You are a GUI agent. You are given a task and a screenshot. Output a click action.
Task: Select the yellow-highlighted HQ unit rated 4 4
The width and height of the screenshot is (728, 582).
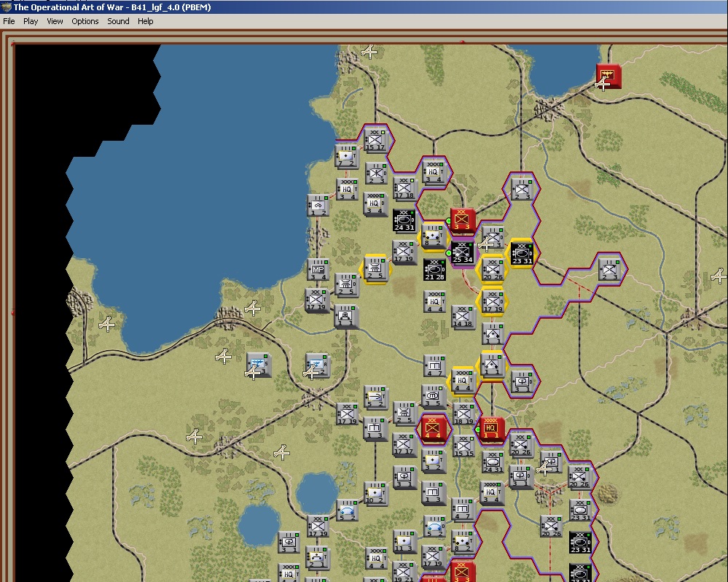coord(463,381)
